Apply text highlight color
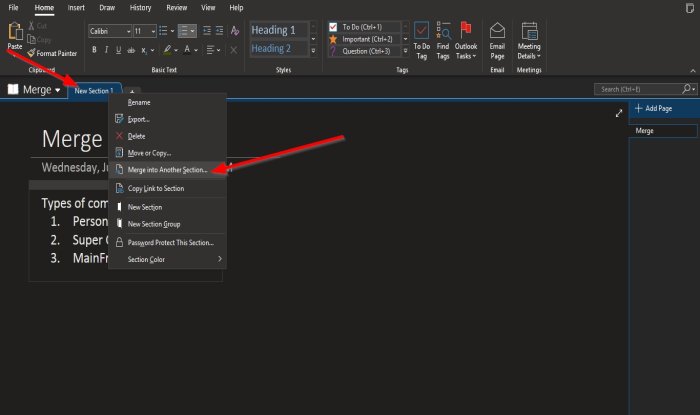The height and width of the screenshot is (415, 700). click(x=167, y=50)
